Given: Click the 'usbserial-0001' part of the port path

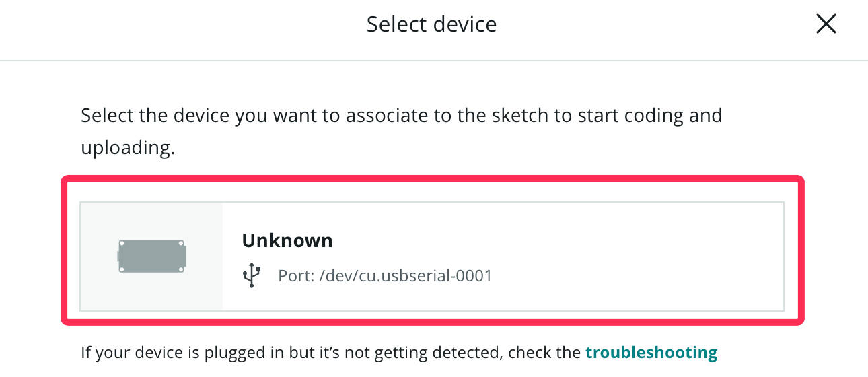Looking at the screenshot, I should click(443, 275).
